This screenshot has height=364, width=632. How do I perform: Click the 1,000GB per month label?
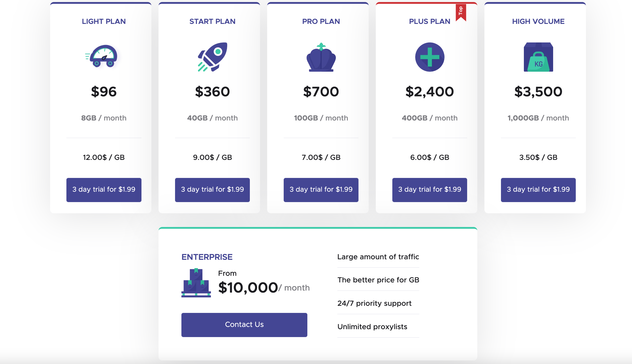point(538,118)
